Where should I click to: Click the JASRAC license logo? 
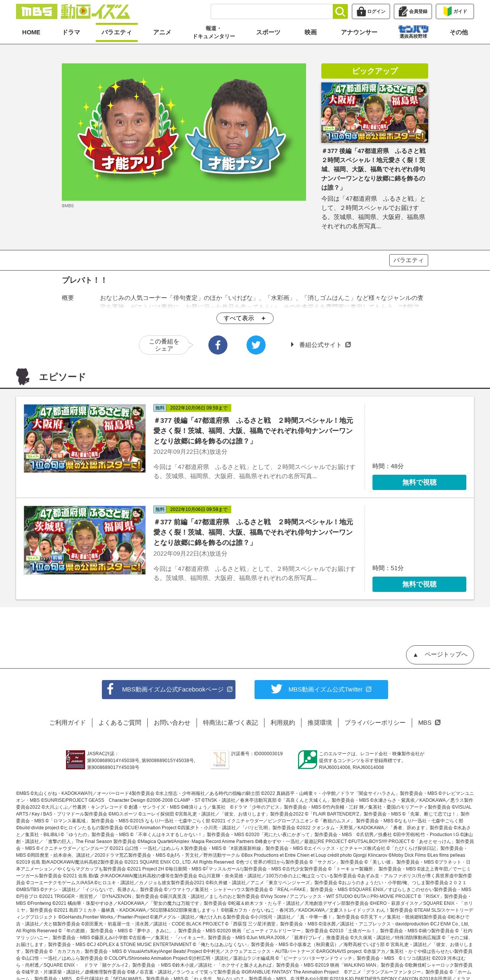76,760
